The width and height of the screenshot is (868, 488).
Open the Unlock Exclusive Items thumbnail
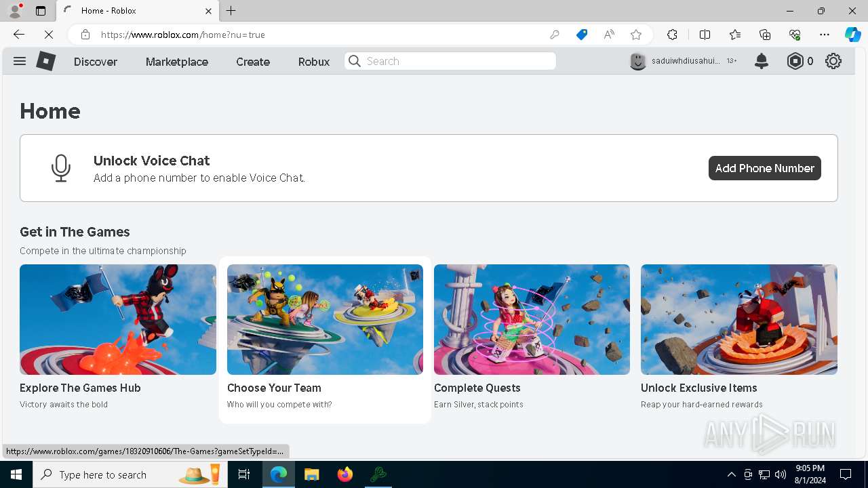click(x=739, y=319)
